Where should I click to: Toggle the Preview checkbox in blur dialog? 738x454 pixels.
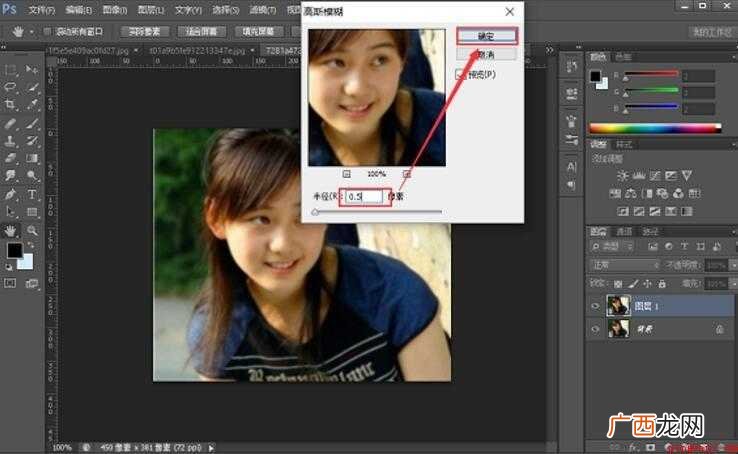(460, 74)
